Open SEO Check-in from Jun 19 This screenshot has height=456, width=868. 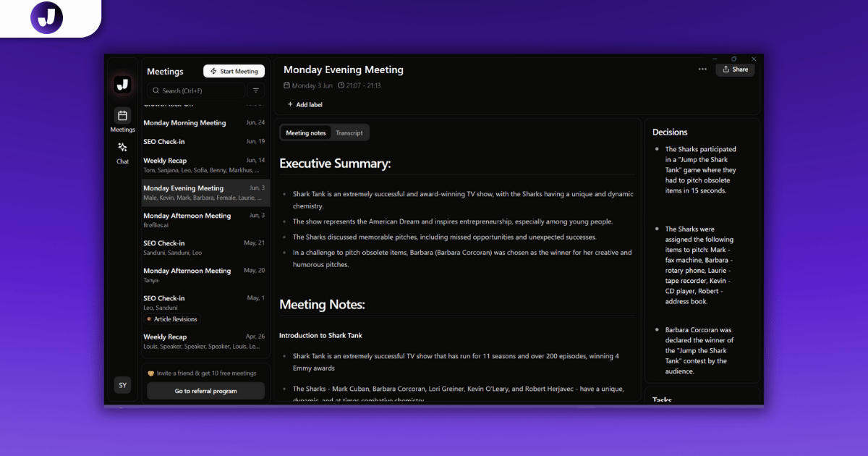point(205,142)
